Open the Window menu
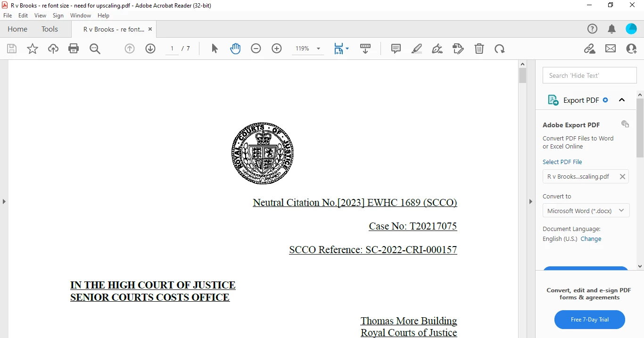The height and width of the screenshot is (338, 644). pos(81,16)
